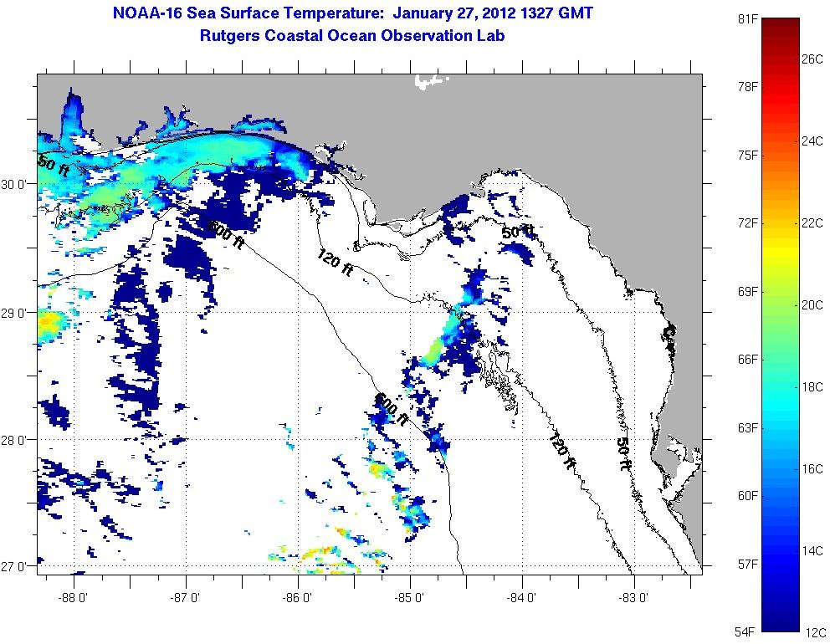Click the 27 0' latitude axis label

click(18, 566)
